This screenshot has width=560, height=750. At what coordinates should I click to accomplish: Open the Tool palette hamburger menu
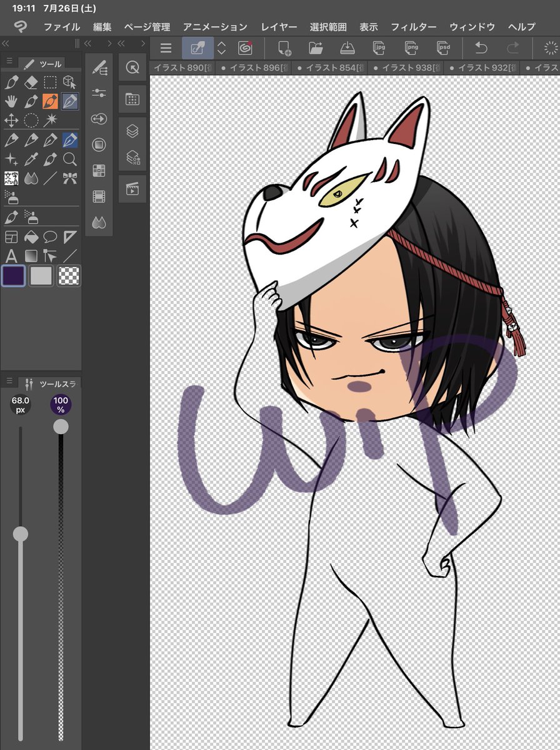click(x=9, y=62)
